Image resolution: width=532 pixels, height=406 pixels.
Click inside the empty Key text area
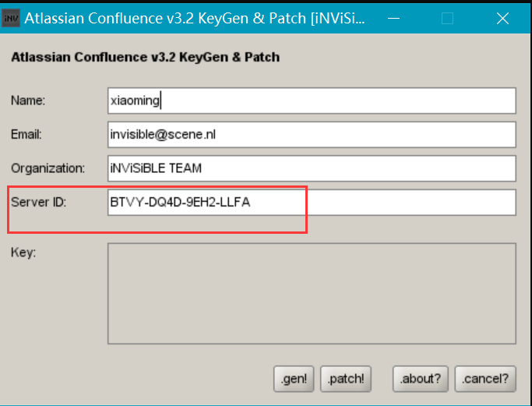pyautogui.click(x=312, y=294)
